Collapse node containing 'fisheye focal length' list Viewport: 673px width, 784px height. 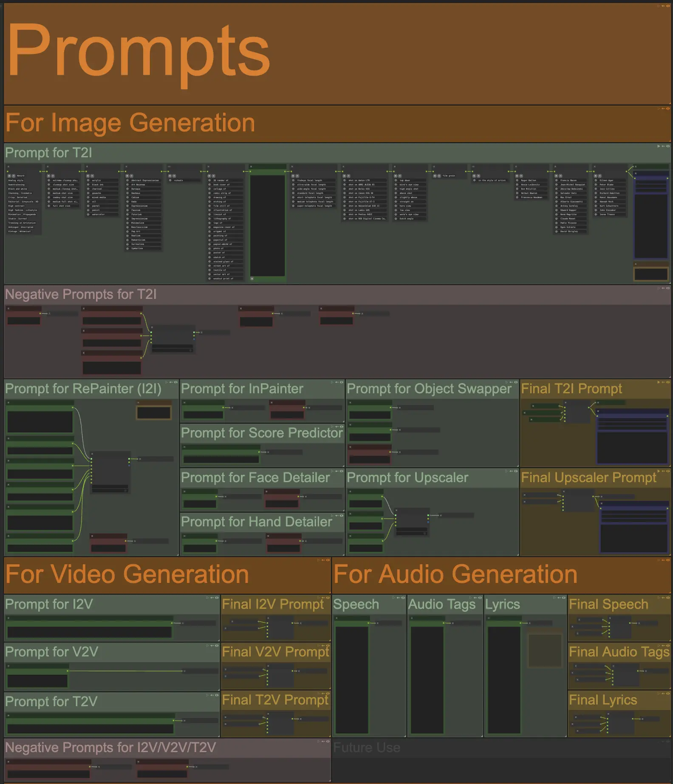click(x=293, y=167)
